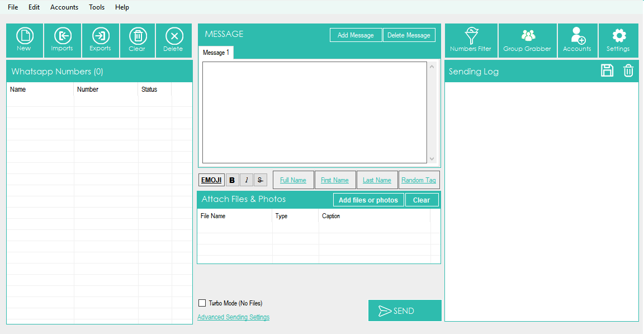Launch the Group Grabber tool
Screen dimensions: 644x334
coord(527,40)
